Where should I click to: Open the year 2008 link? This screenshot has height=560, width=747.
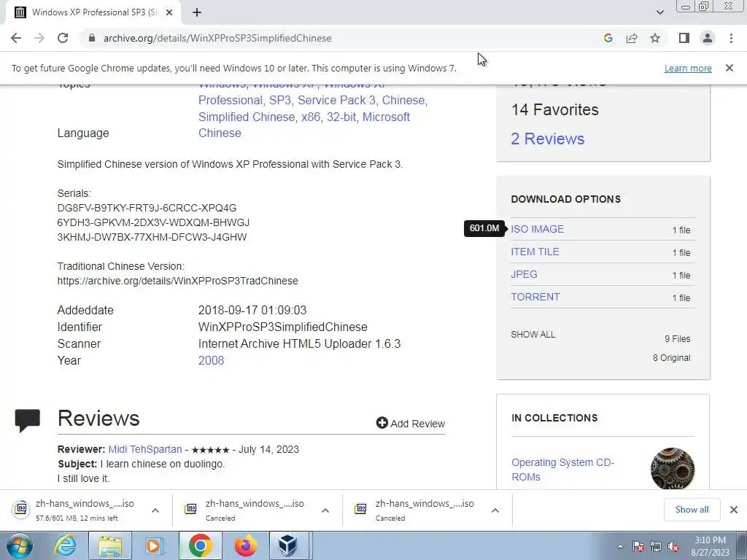click(x=211, y=360)
